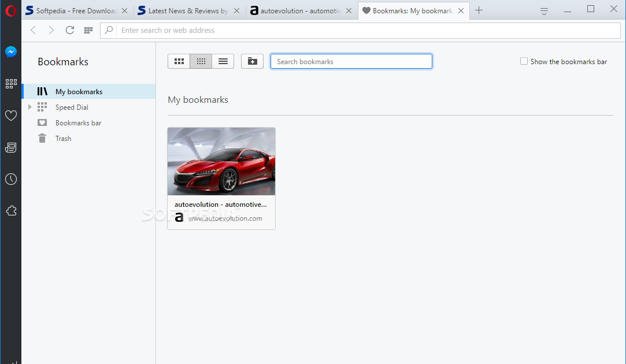
Task: Close the autoevolution tab
Action: (x=349, y=11)
